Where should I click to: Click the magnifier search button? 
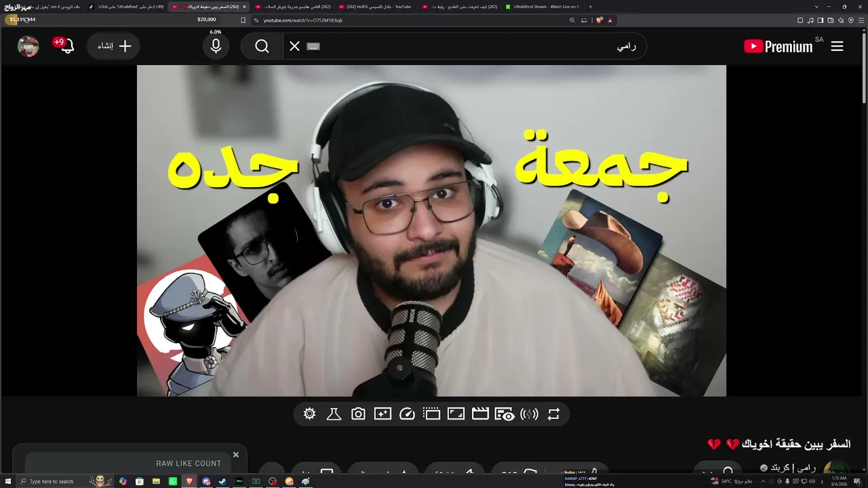(262, 46)
